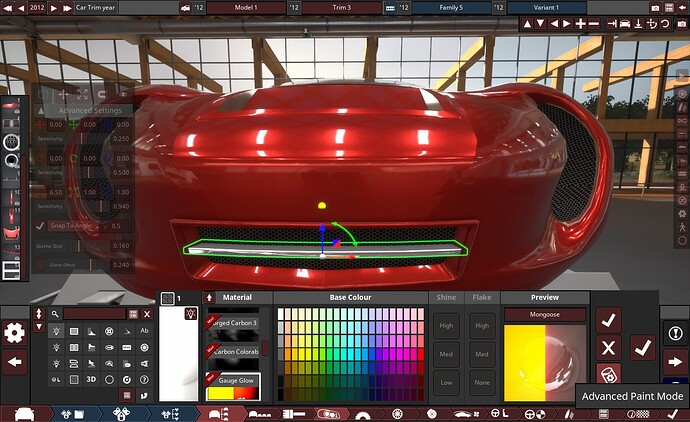
Task: Click the Advanced Paint Mode paint-bucket icon
Action: tap(609, 375)
